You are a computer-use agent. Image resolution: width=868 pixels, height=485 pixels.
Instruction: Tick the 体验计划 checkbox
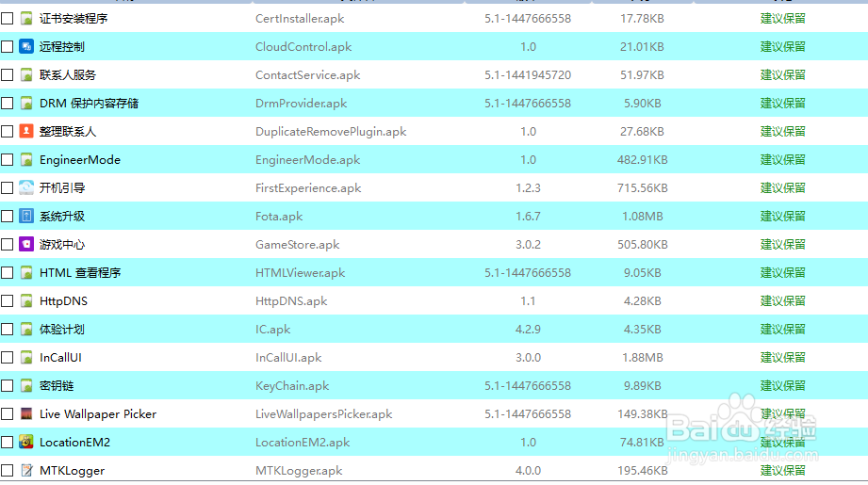(8, 329)
